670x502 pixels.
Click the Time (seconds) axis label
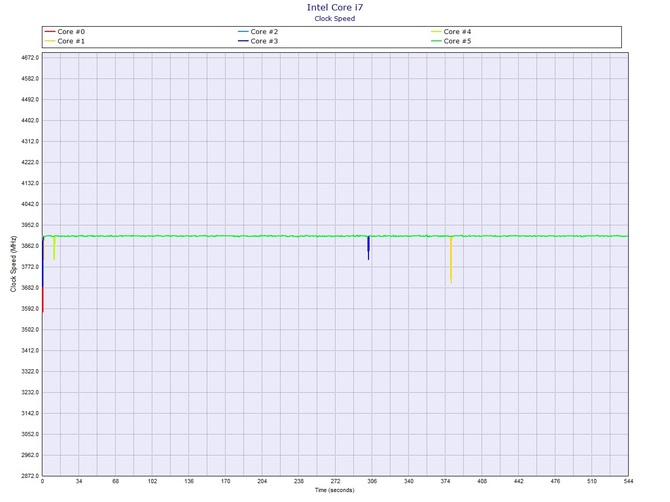(335, 490)
